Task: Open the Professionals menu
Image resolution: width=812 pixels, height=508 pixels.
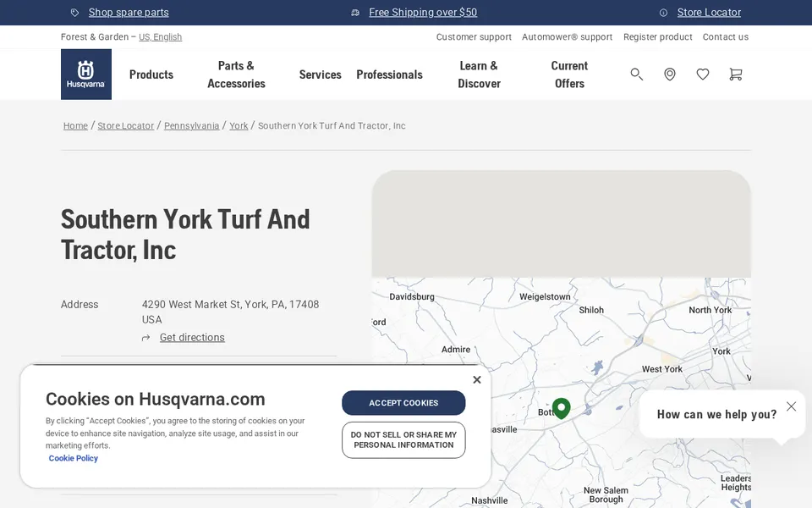Action: click(x=389, y=75)
